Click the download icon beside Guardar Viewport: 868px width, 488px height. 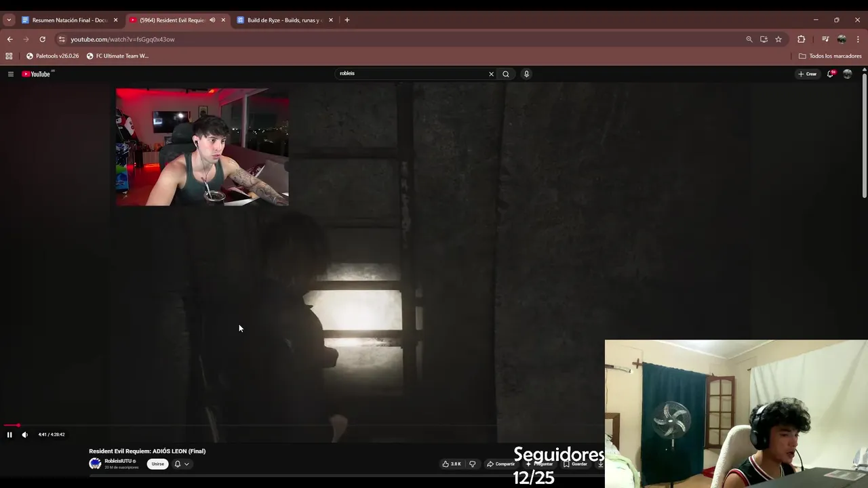click(x=600, y=464)
